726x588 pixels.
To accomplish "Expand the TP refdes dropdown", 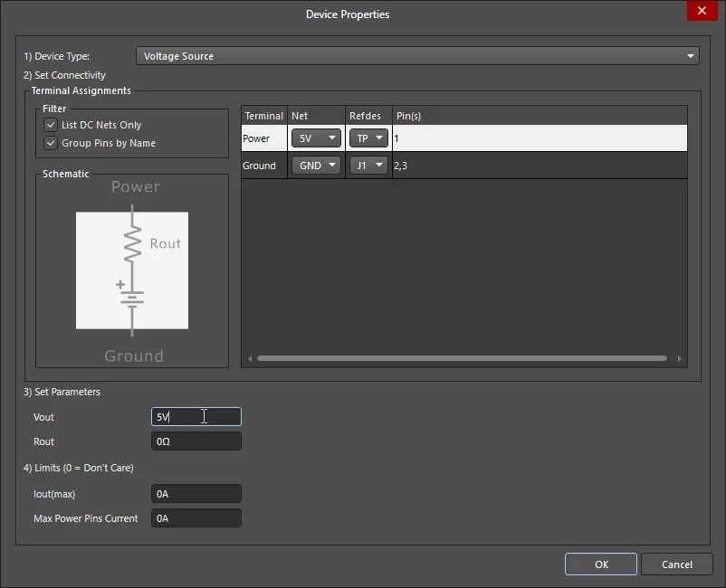I will (x=368, y=138).
